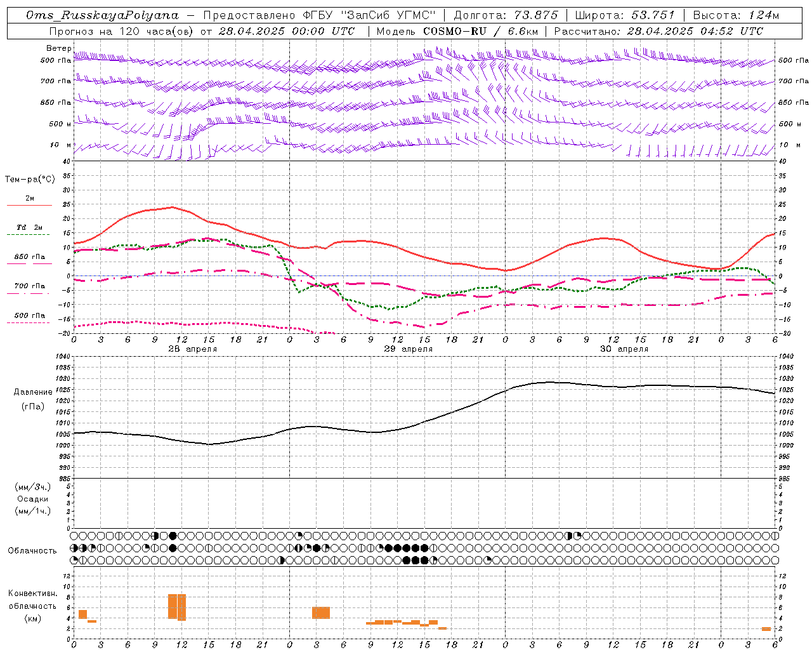Click the pink dash-dot "700 гПа" temperature legend line

click(28, 293)
